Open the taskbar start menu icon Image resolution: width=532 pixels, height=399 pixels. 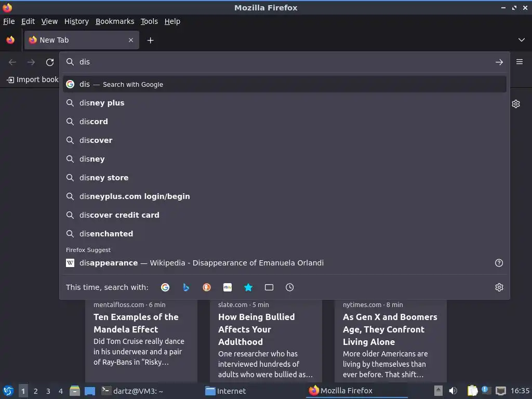coord(8,391)
